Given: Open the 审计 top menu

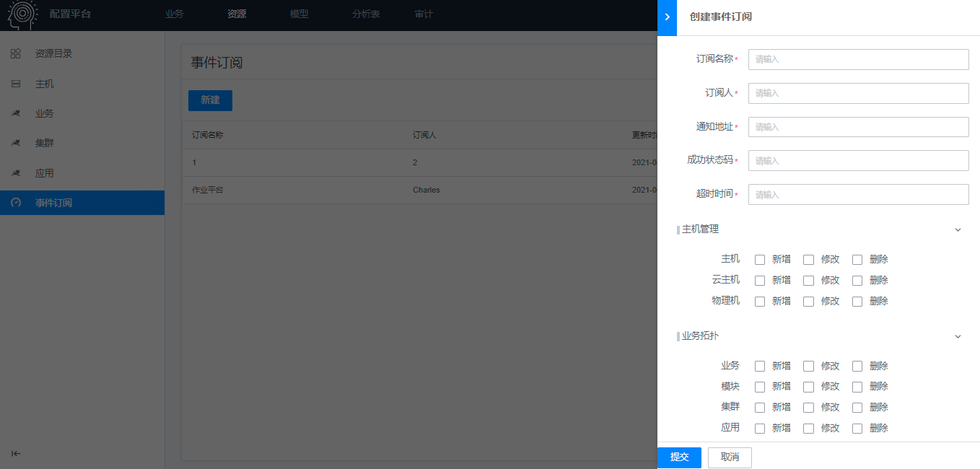Looking at the screenshot, I should [x=424, y=14].
